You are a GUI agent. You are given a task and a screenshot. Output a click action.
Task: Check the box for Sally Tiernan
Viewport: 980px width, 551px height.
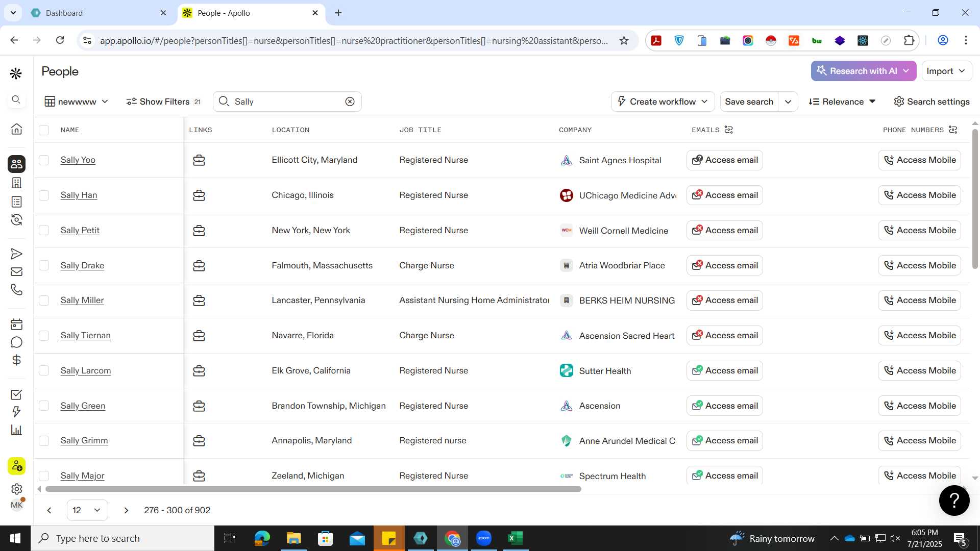click(x=44, y=336)
